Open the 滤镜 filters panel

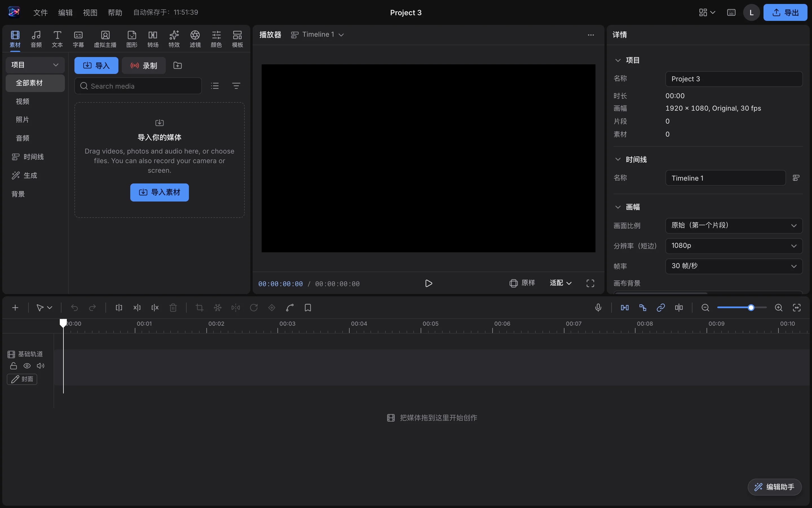coord(195,39)
